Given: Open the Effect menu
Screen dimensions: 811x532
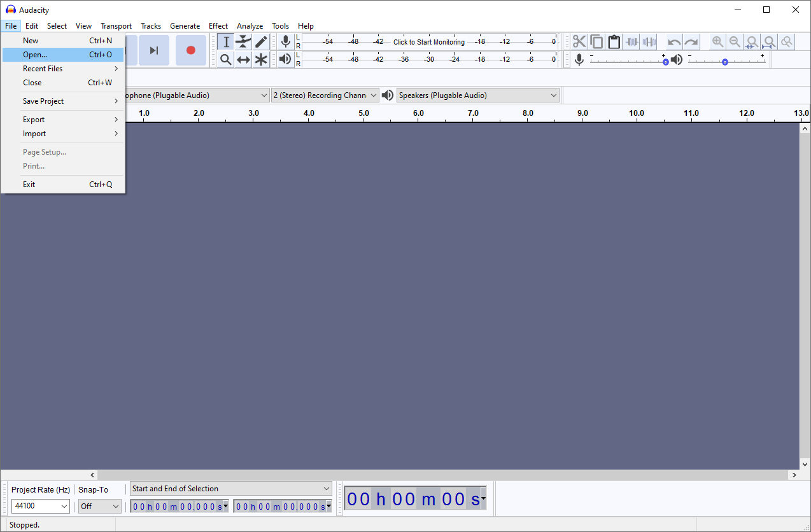Looking at the screenshot, I should 218,26.
